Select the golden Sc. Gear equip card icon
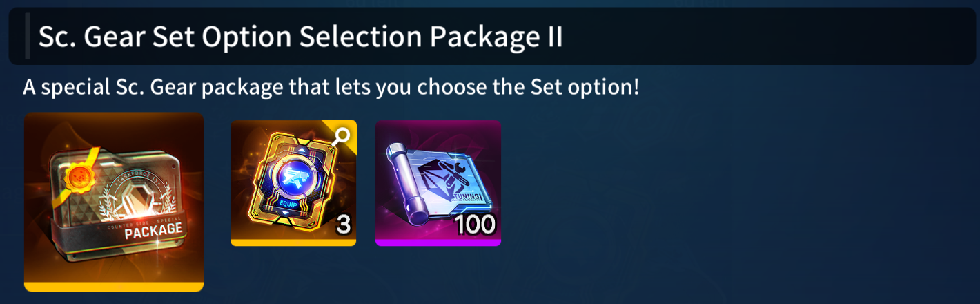Screen dimensions: 980x304 click(x=293, y=183)
